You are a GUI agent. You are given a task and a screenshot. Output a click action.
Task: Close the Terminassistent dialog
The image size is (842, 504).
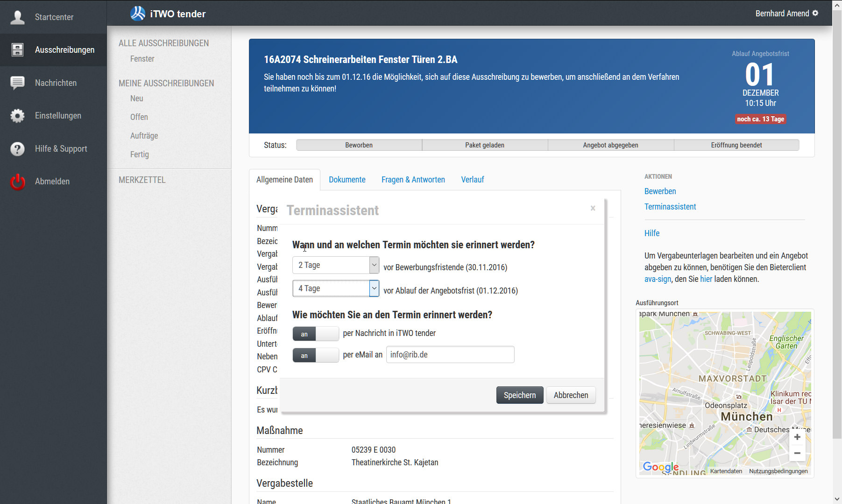pos(593,208)
